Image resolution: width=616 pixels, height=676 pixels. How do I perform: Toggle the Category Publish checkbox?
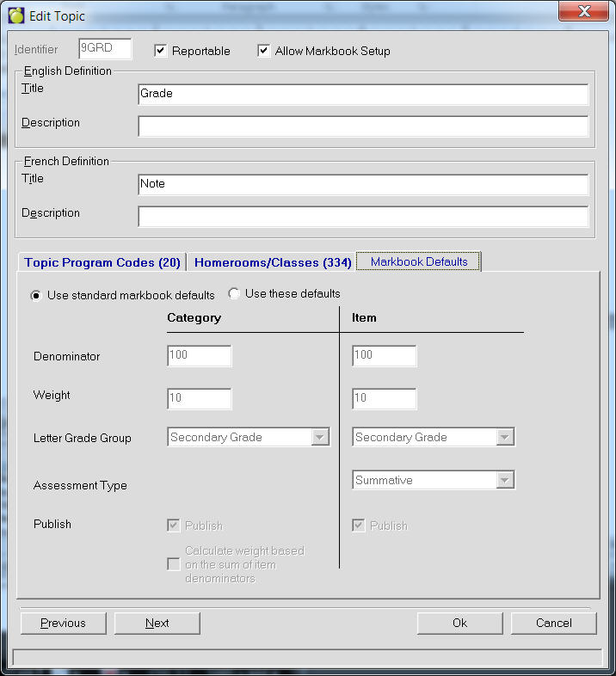coord(174,525)
